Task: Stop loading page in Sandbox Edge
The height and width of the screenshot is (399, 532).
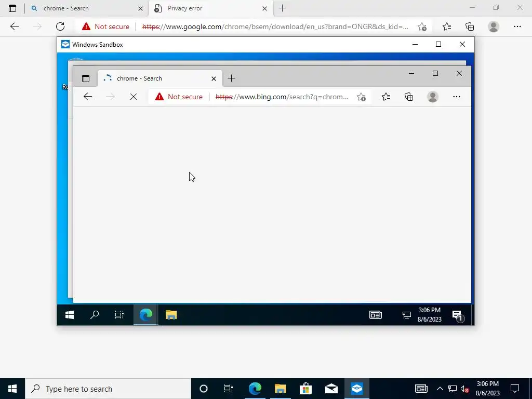Action: point(134,97)
